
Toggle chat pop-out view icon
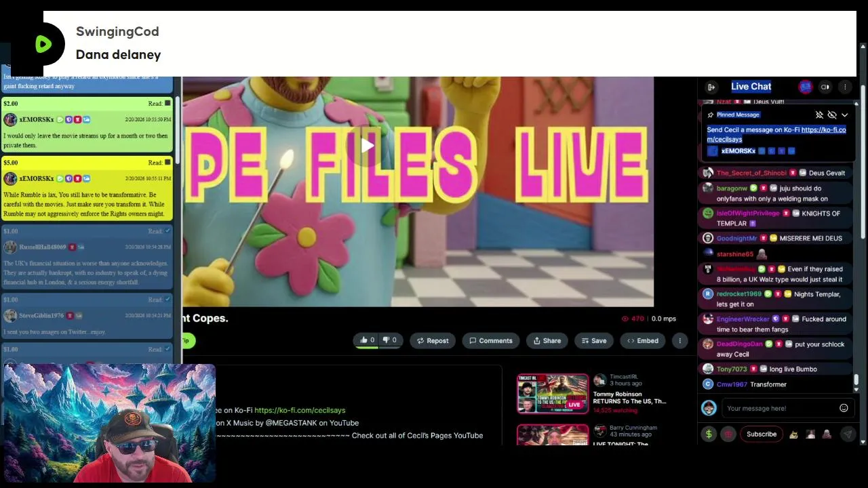tap(825, 87)
